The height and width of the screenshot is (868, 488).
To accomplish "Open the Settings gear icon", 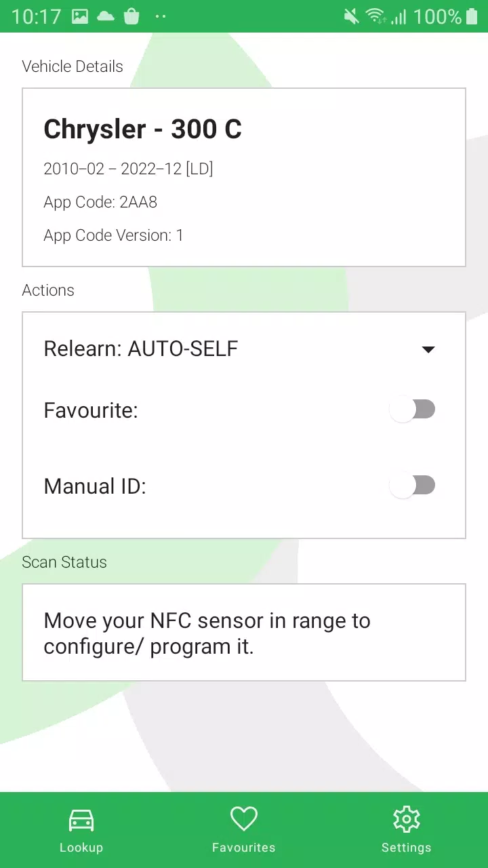I will tap(406, 819).
